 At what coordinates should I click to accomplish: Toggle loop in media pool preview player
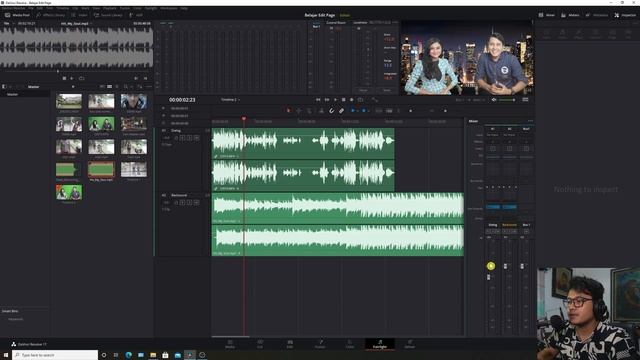(x=82, y=78)
